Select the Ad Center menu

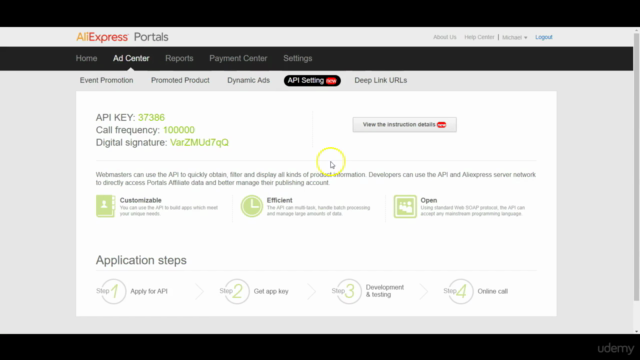(x=131, y=58)
